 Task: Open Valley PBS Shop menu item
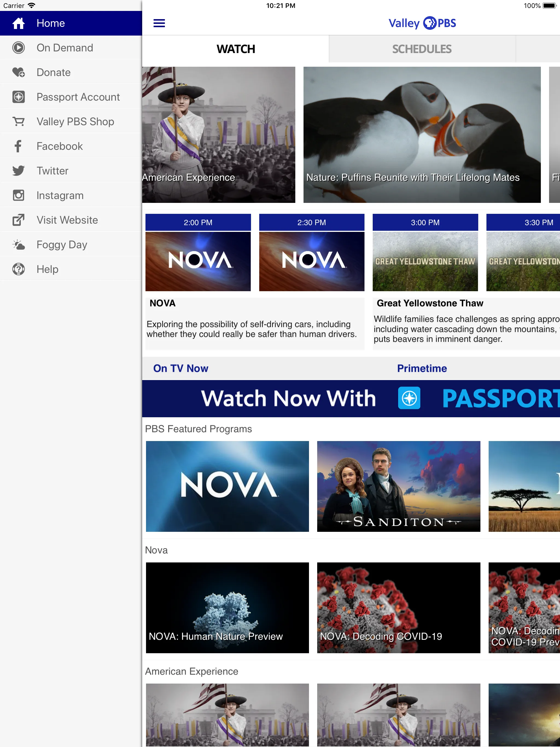pos(71,122)
